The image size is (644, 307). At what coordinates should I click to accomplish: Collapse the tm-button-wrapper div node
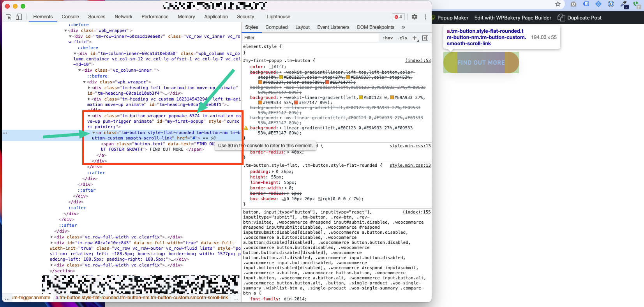click(x=89, y=116)
